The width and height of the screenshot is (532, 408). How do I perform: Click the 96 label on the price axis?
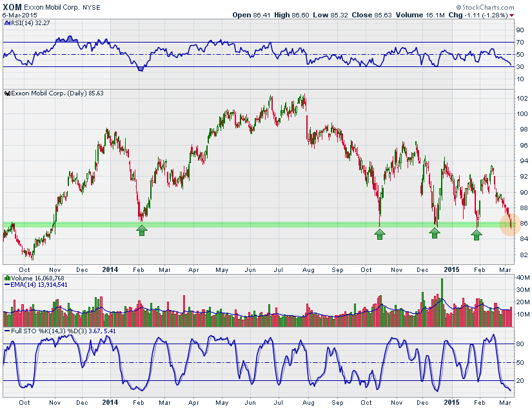[524, 146]
